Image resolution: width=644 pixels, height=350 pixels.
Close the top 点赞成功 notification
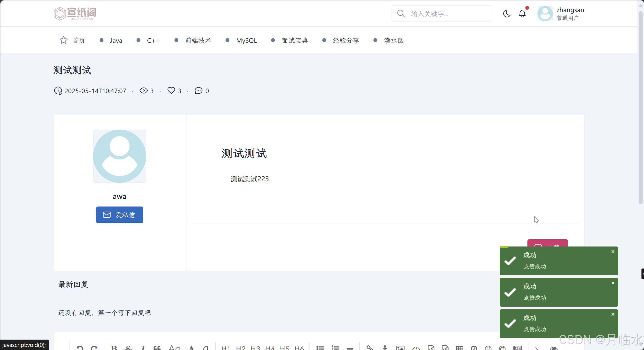[613, 252]
